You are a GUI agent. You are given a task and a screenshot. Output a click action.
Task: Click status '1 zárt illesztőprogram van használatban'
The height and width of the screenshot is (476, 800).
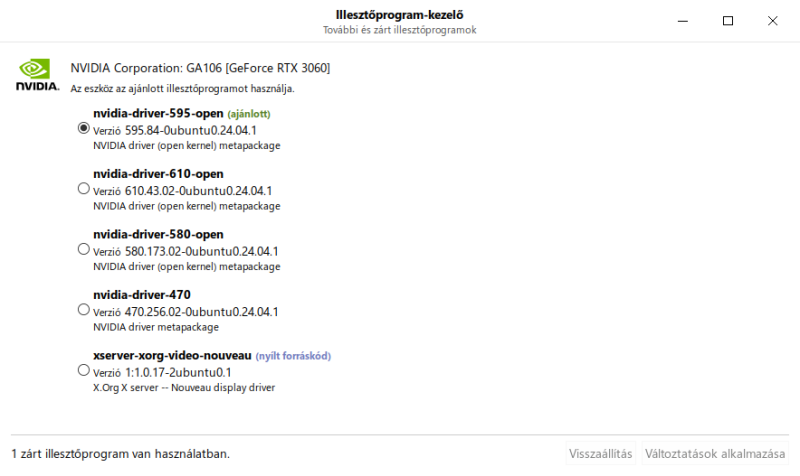[120, 454]
